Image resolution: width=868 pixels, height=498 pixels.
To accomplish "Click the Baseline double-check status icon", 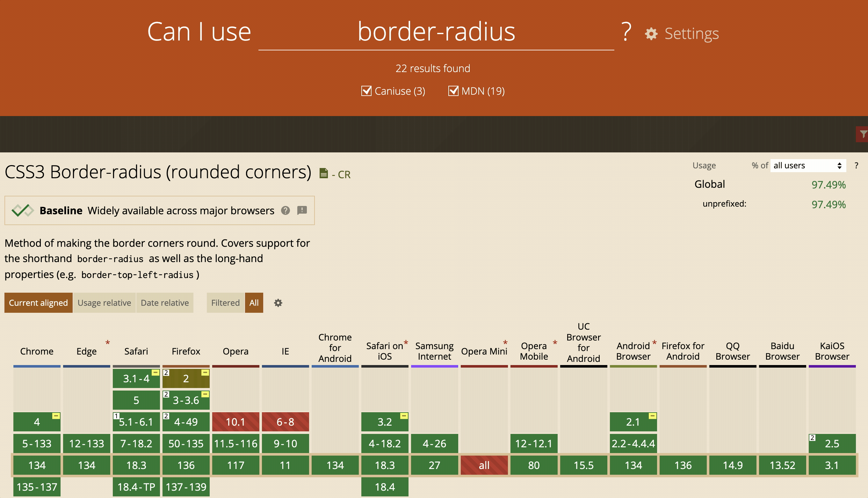I will (23, 210).
